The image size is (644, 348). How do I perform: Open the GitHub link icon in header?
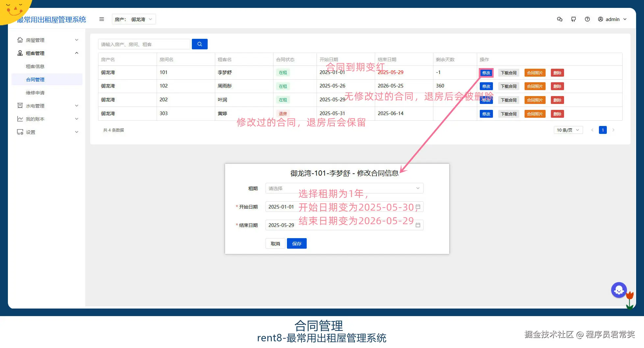point(574,19)
